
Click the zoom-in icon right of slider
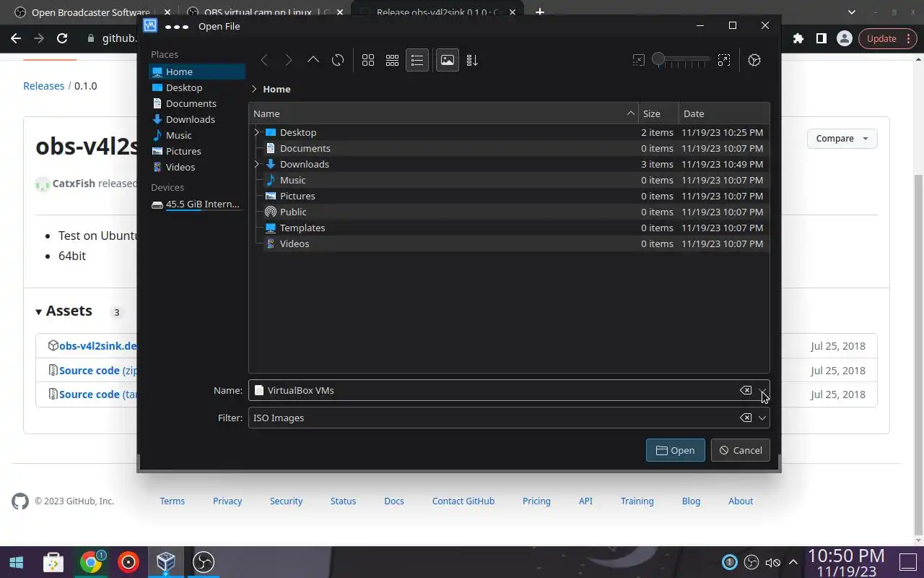[x=724, y=61]
